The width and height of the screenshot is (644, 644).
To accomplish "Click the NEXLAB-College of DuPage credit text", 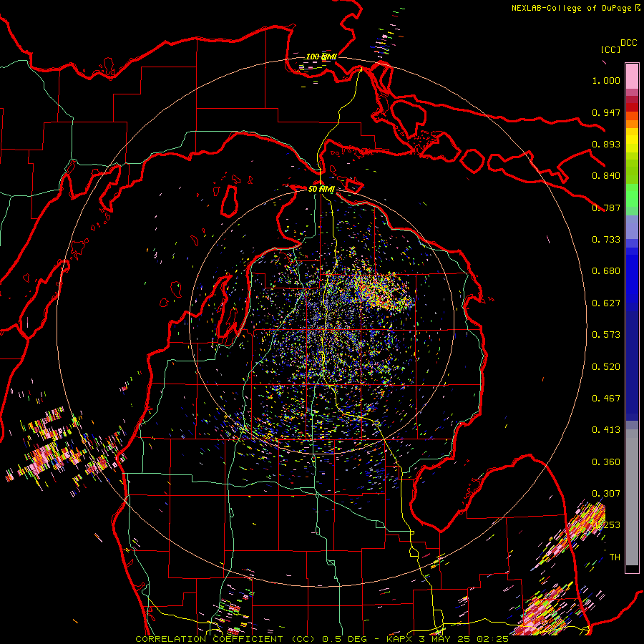I will (575, 8).
